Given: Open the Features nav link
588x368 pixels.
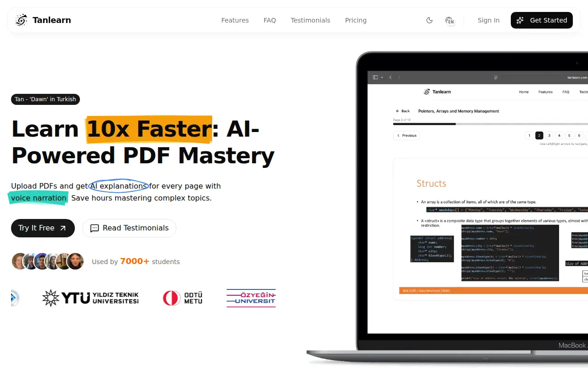Looking at the screenshot, I should coord(235,20).
